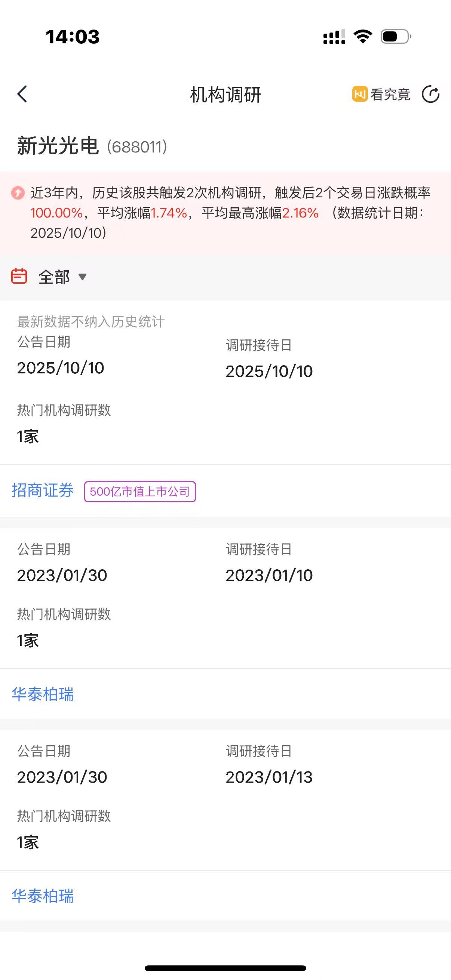The height and width of the screenshot is (980, 451).
Task: Tap the home indicator bar at bottom
Action: pos(225,968)
